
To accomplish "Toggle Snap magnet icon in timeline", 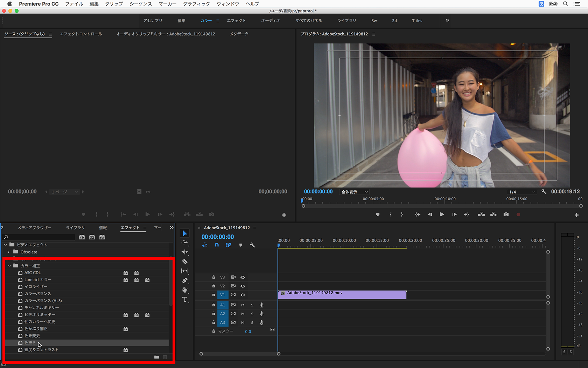I will [x=217, y=245].
